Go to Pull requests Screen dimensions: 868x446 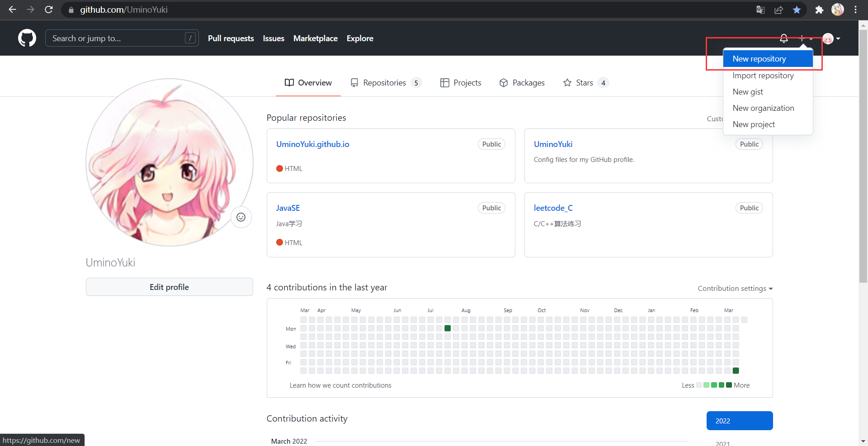pos(231,38)
